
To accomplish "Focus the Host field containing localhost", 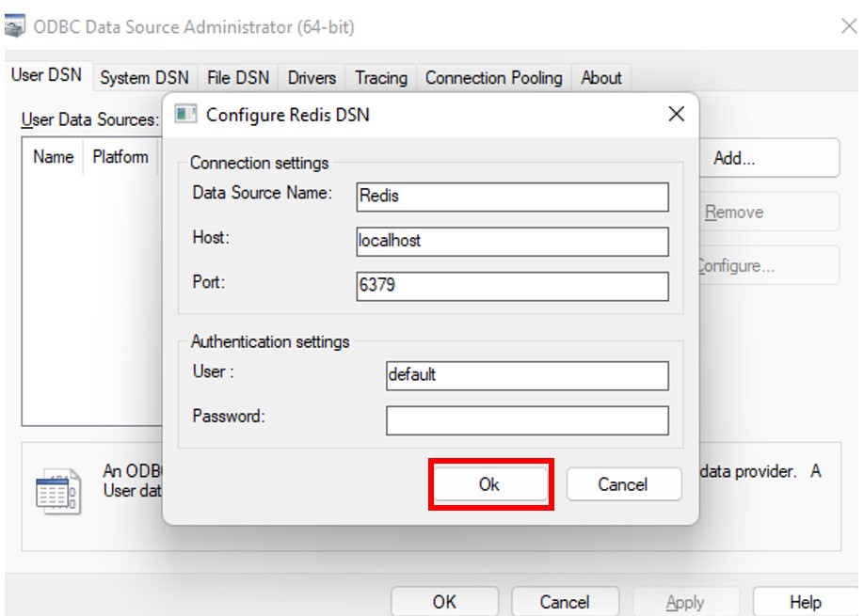I will (x=512, y=241).
